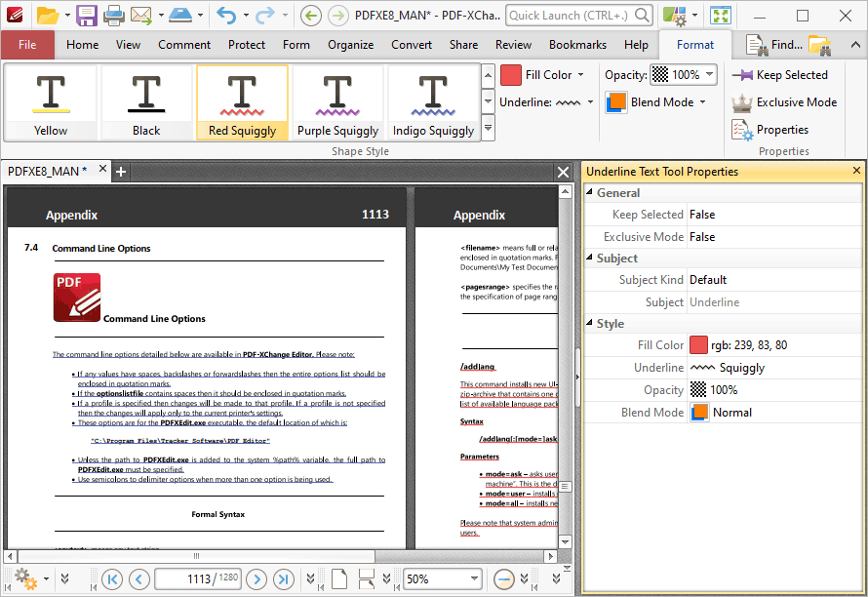Viewport: 868px width, 597px height.
Task: Open the zoom level 50% dropdown
Action: (x=474, y=579)
